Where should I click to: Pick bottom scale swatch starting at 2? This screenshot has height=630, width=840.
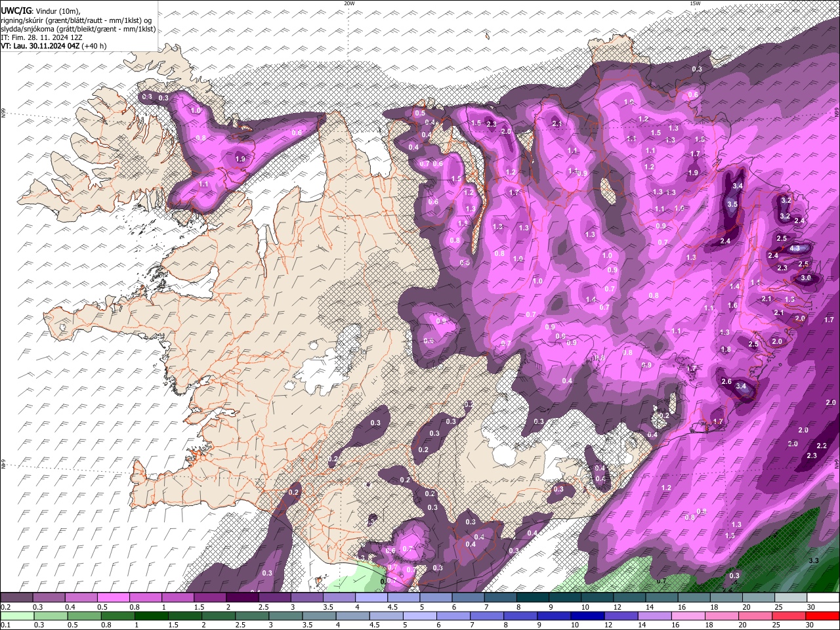tap(219, 616)
